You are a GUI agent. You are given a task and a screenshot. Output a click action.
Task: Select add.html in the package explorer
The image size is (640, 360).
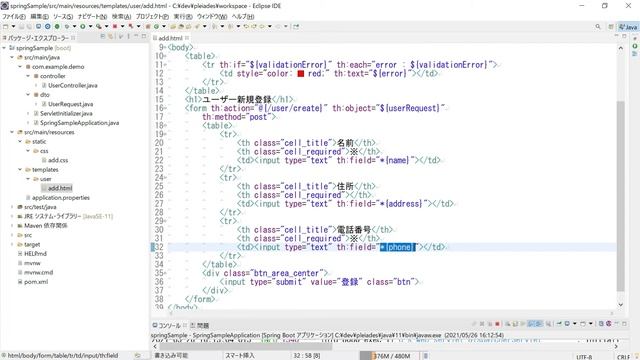point(60,188)
